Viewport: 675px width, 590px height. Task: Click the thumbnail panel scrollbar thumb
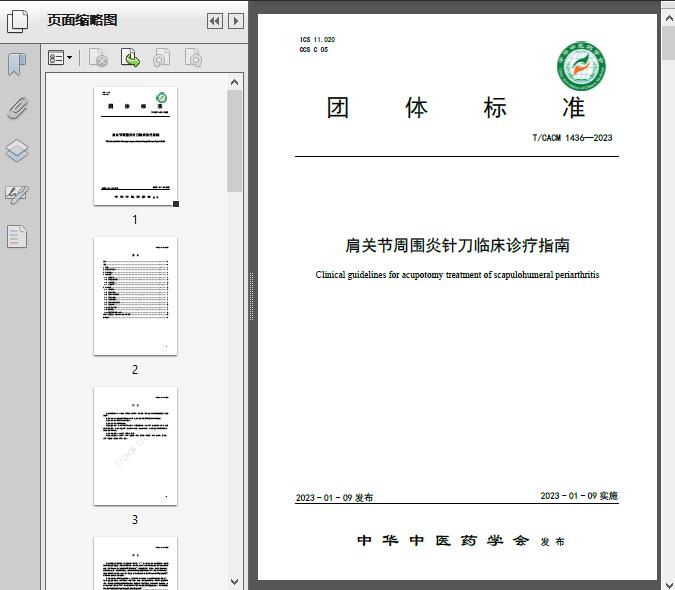[x=235, y=141]
